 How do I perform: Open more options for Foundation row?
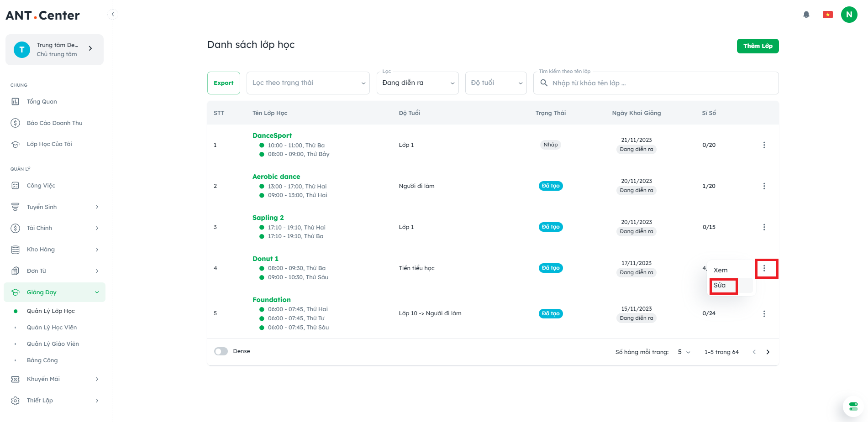(764, 314)
